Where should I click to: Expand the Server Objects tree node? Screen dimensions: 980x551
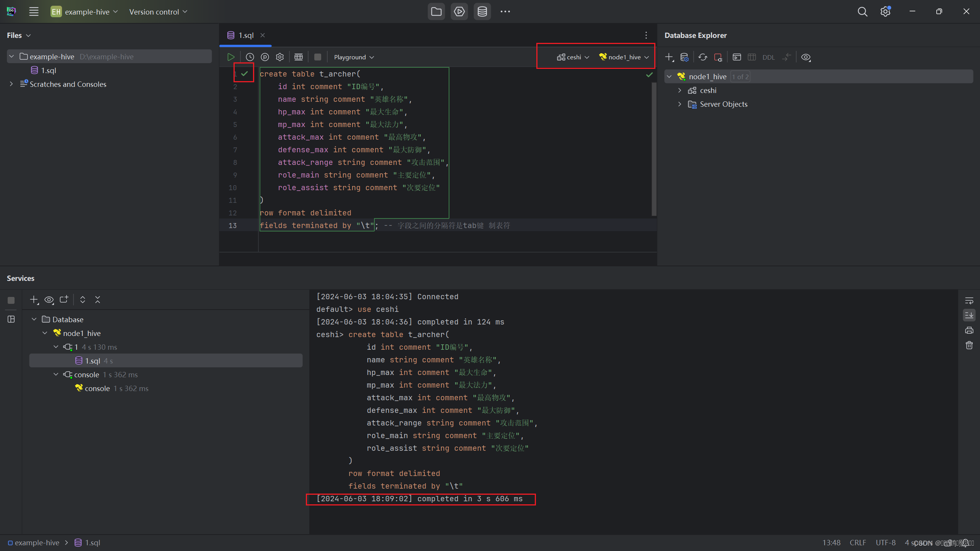679,104
